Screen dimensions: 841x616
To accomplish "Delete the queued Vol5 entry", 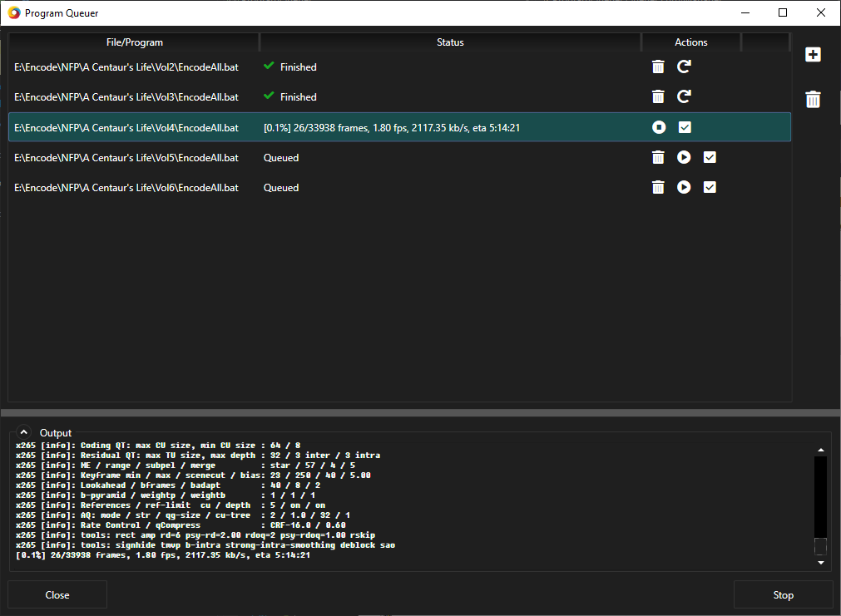I will 657,157.
